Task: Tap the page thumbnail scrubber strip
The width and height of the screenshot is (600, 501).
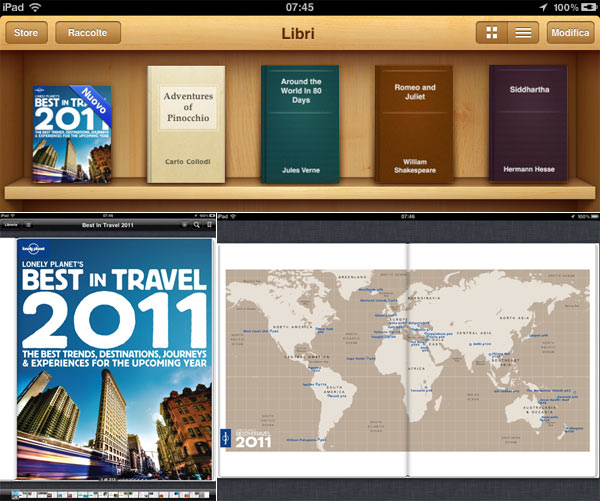Action: pos(108,495)
